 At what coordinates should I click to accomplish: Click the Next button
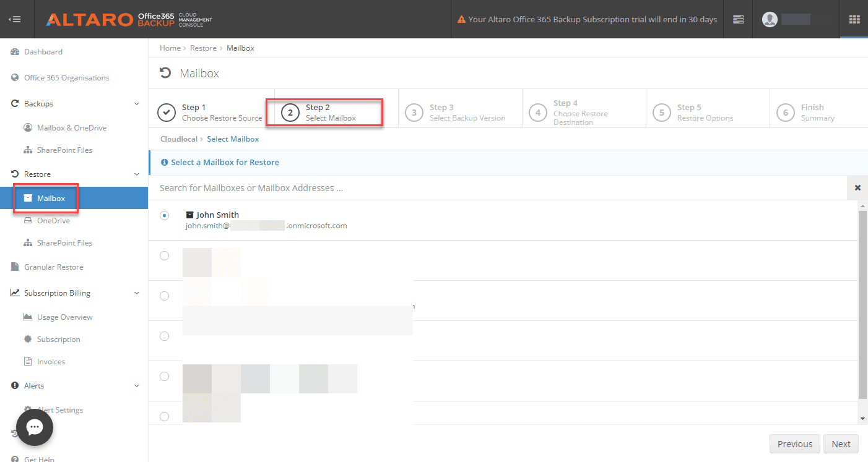pyautogui.click(x=841, y=444)
